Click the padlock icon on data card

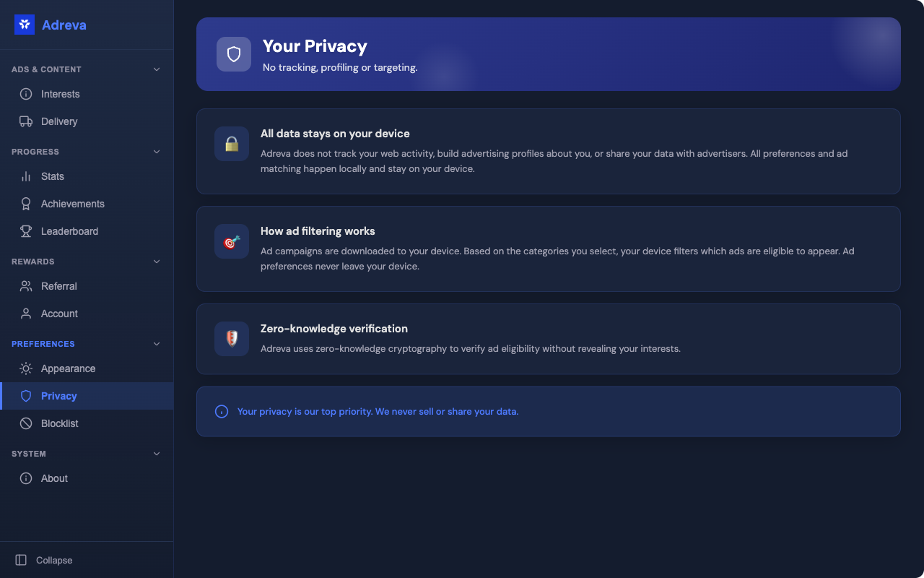232,144
